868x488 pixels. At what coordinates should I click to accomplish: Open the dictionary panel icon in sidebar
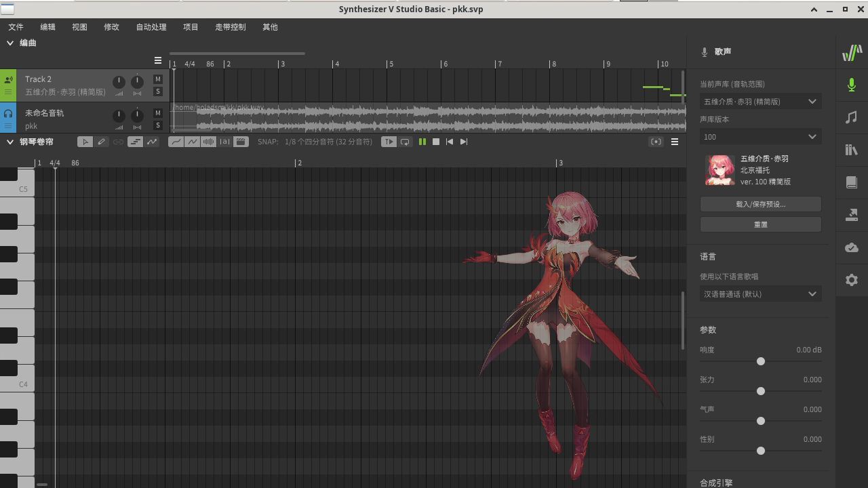852,182
